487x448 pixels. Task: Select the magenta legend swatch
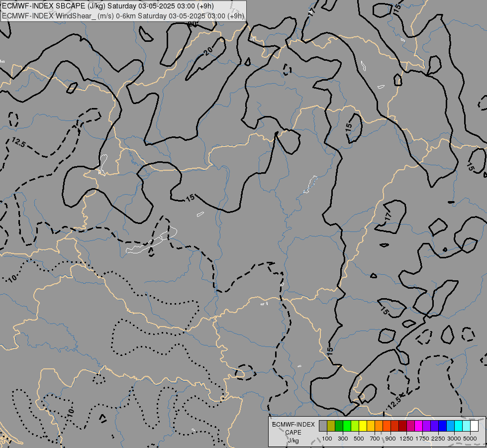(419, 426)
